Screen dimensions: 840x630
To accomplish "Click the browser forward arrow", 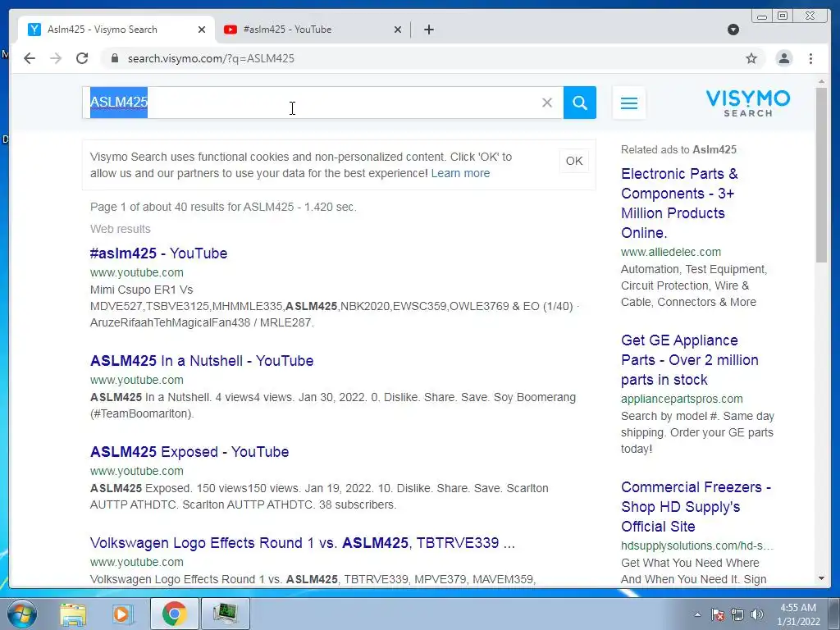I will (x=56, y=58).
